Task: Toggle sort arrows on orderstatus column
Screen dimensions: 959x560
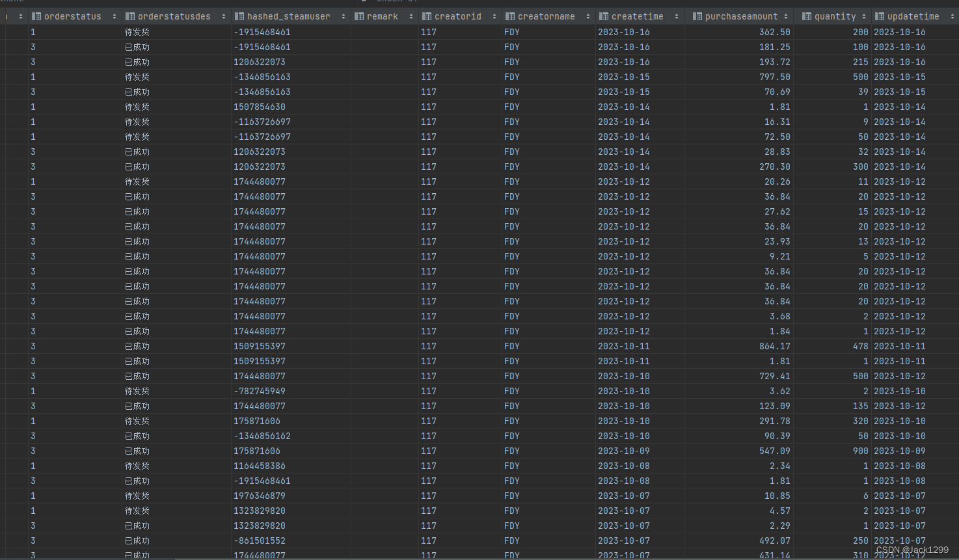Action: (115, 16)
